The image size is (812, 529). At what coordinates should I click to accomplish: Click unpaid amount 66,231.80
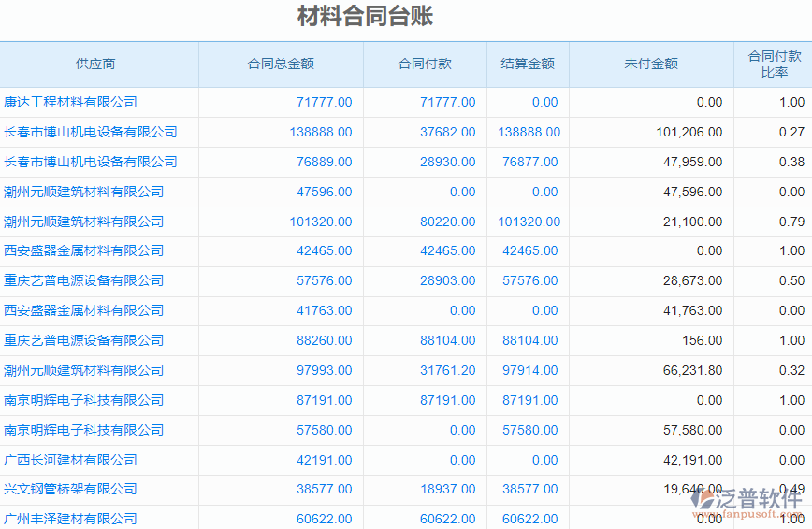pyautogui.click(x=693, y=371)
